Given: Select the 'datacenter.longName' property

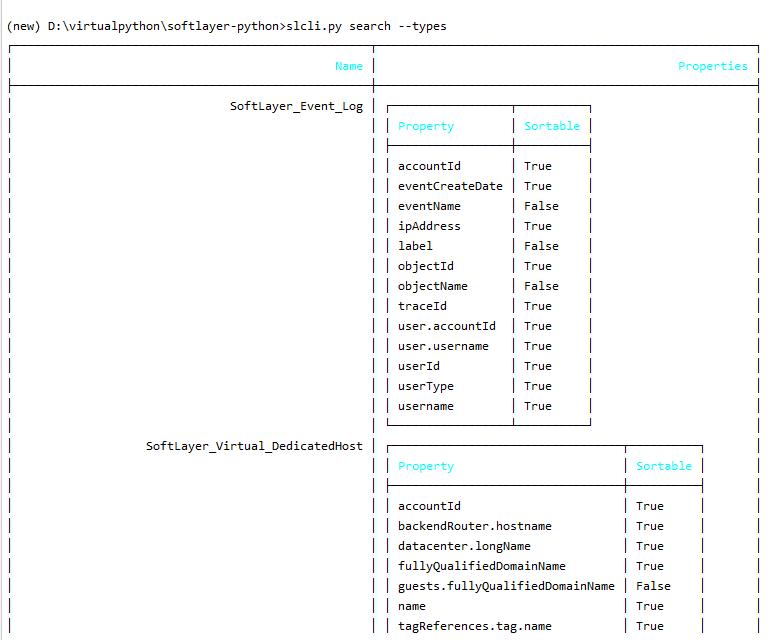Looking at the screenshot, I should (x=464, y=546).
